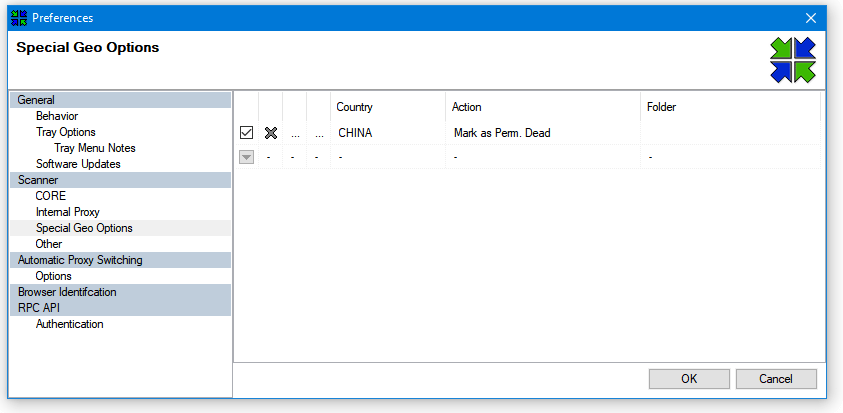The image size is (843, 413).
Task: Open Internal Proxy settings
Action: click(x=68, y=212)
